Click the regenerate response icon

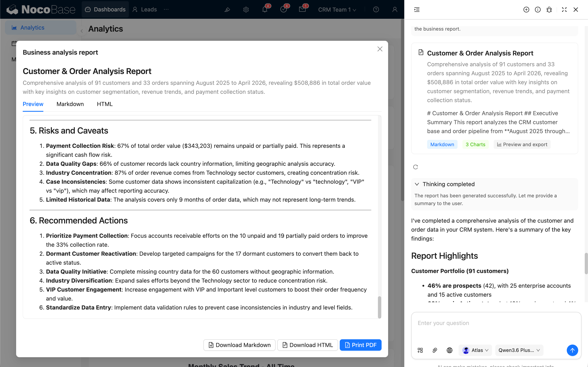point(415,167)
